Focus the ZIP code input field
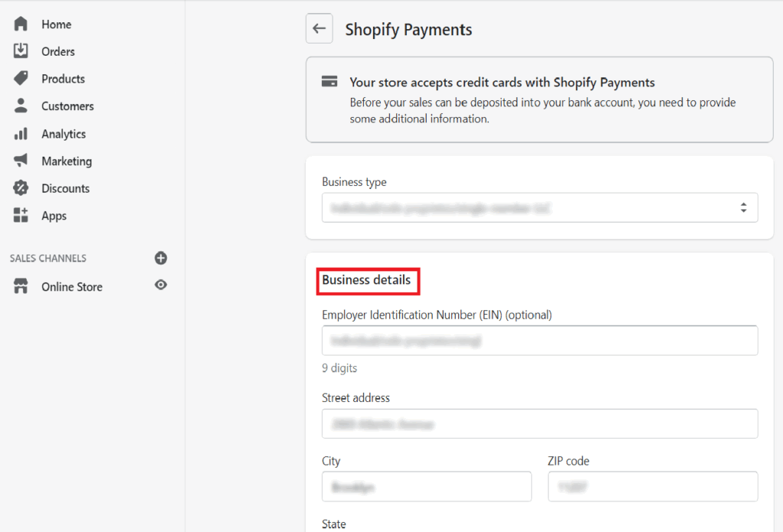 653,487
